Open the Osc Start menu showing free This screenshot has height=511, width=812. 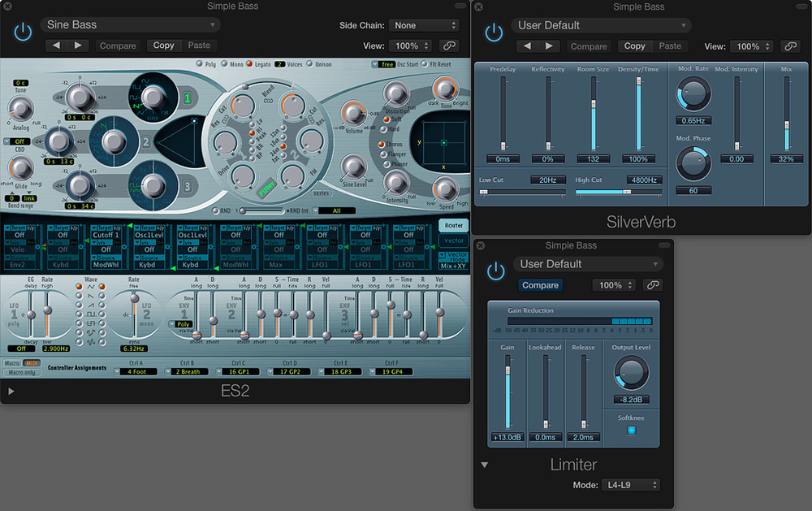click(x=384, y=64)
